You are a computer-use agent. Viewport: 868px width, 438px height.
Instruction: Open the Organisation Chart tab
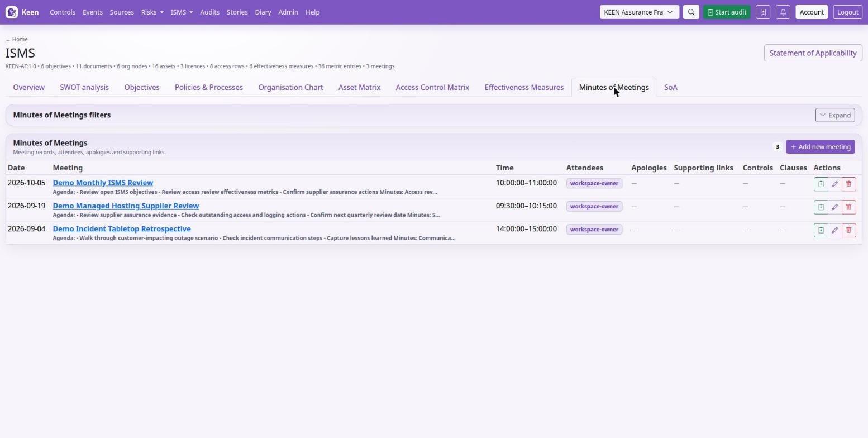pos(290,88)
